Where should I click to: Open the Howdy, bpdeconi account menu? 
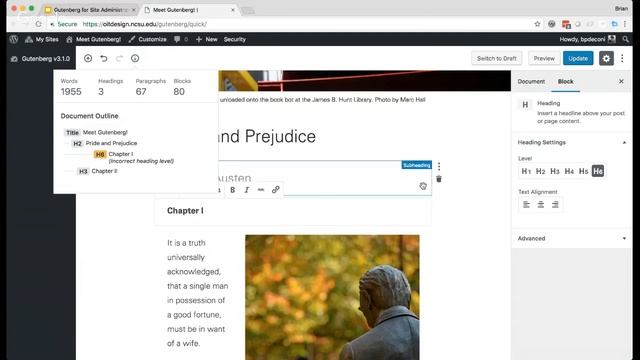click(x=587, y=39)
